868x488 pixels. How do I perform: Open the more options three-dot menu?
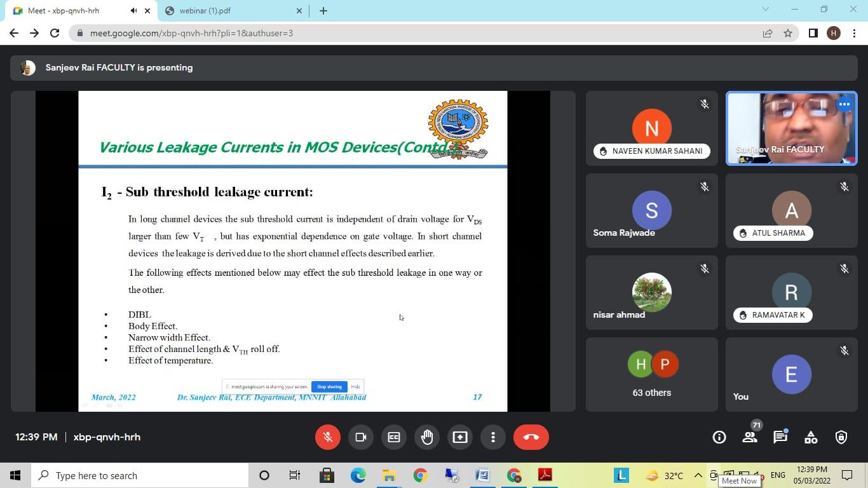coord(493,437)
